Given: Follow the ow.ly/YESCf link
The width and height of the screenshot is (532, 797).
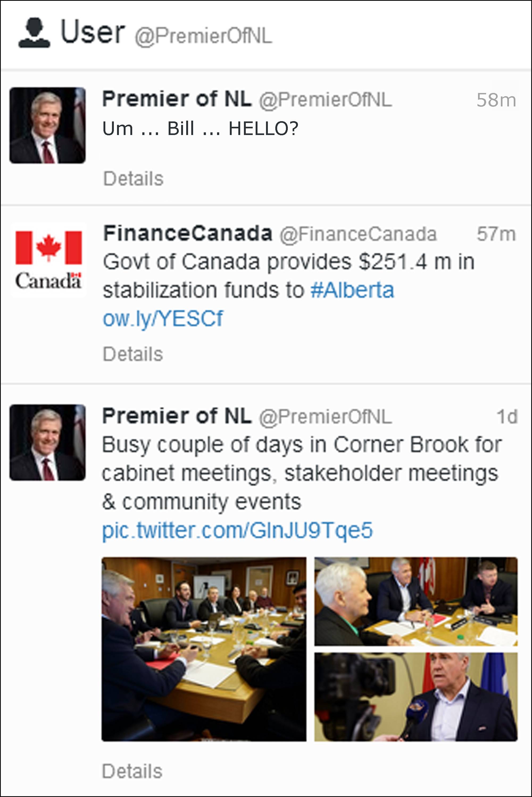Looking at the screenshot, I should click(x=163, y=318).
